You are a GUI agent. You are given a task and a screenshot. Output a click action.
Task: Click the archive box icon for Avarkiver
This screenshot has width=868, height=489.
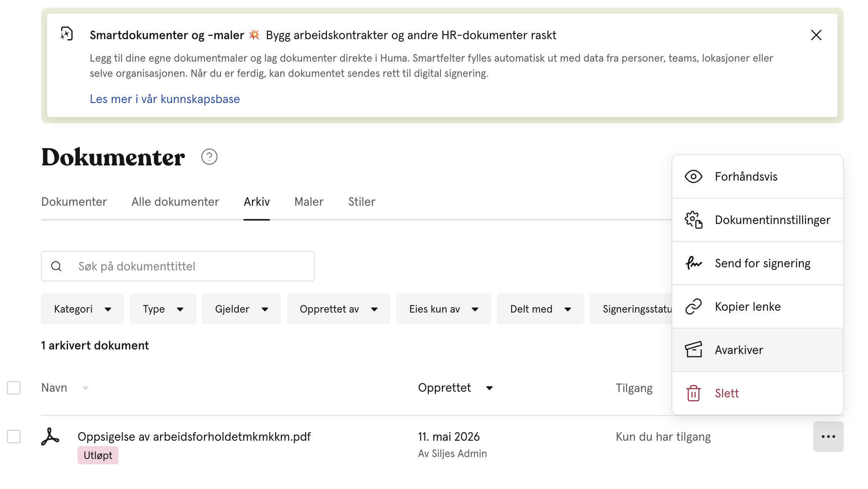693,350
